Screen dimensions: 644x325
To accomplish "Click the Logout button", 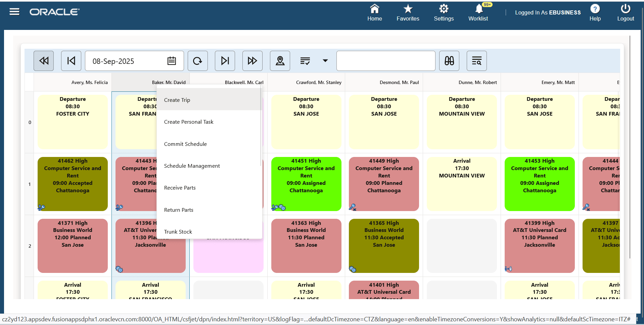I will pos(625,13).
